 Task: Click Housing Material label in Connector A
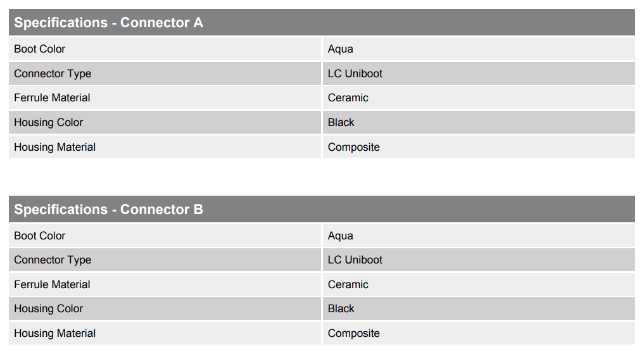54,148
